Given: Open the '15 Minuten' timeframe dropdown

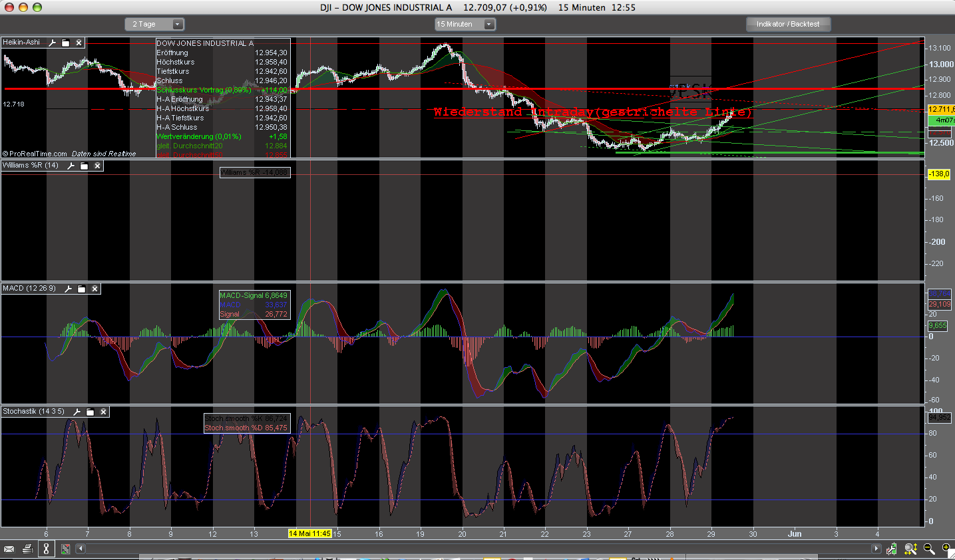Looking at the screenshot, I should pos(465,24).
